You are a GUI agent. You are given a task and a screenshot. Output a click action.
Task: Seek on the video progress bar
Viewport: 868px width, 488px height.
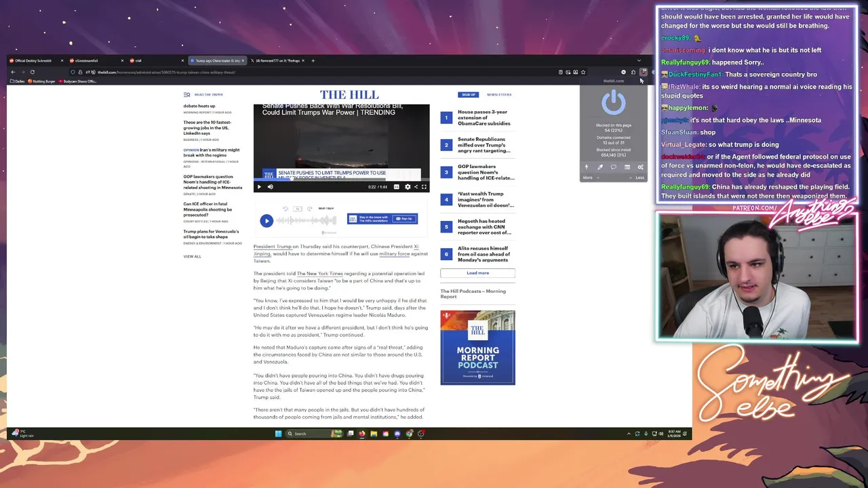pyautogui.click(x=341, y=180)
